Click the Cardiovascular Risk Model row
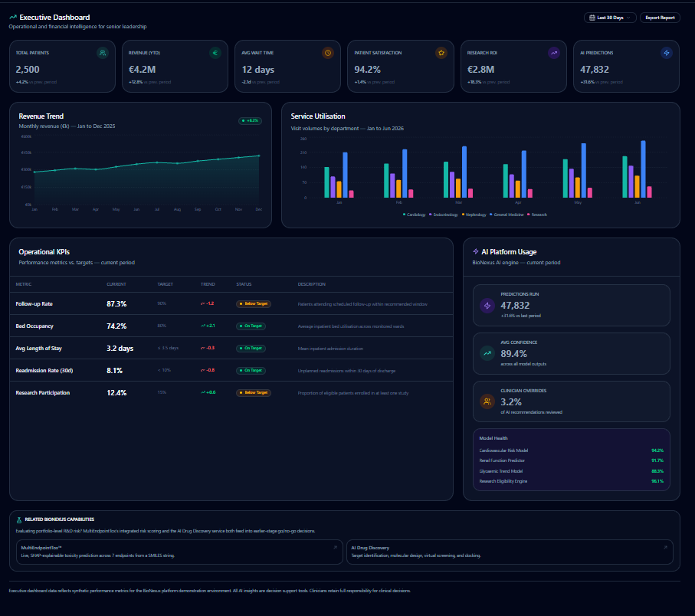Image resolution: width=695 pixels, height=616 pixels. [572, 451]
